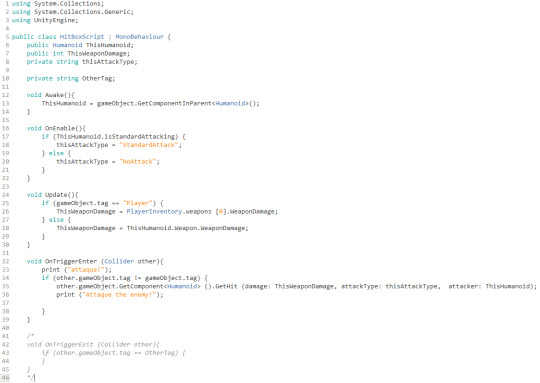Click line number 5 in the gutter
The height and width of the screenshot is (383, 540).
pos(7,37)
